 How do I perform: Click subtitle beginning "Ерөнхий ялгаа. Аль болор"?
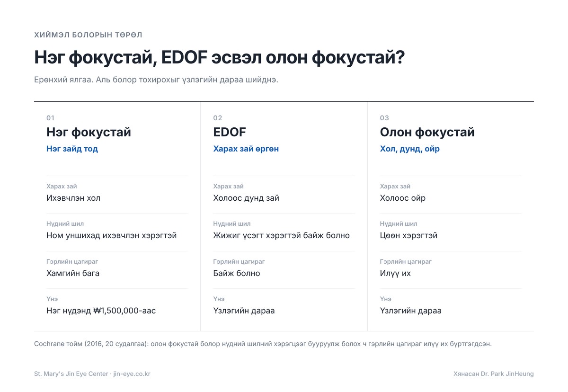156,80
